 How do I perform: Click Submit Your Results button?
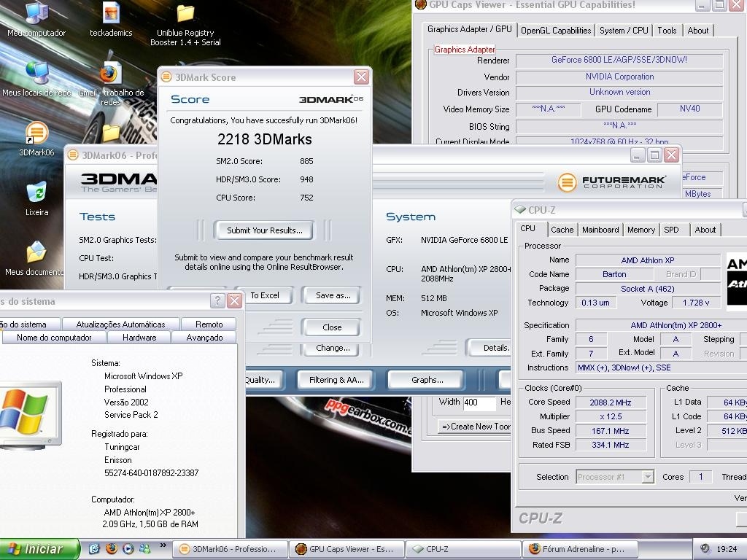coord(264,230)
